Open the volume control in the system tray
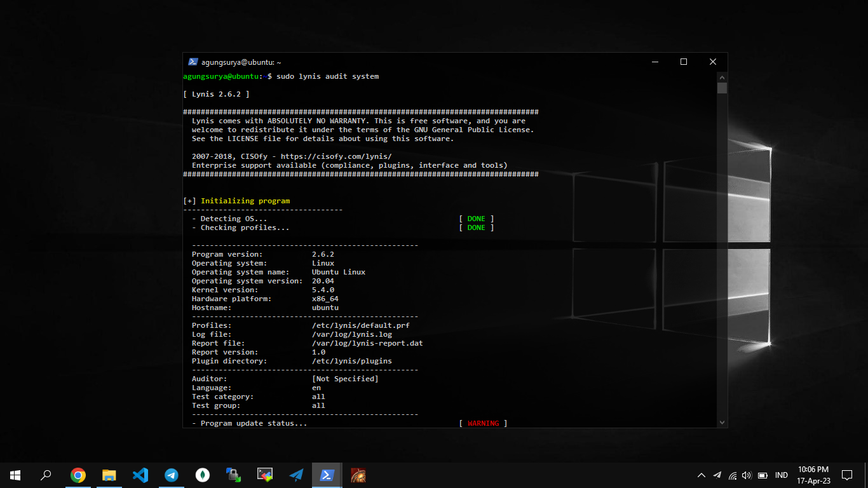 point(747,475)
